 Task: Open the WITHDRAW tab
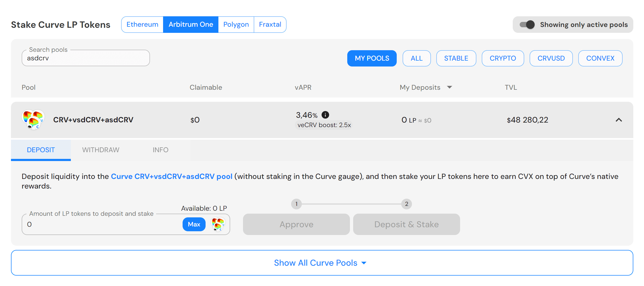(101, 150)
